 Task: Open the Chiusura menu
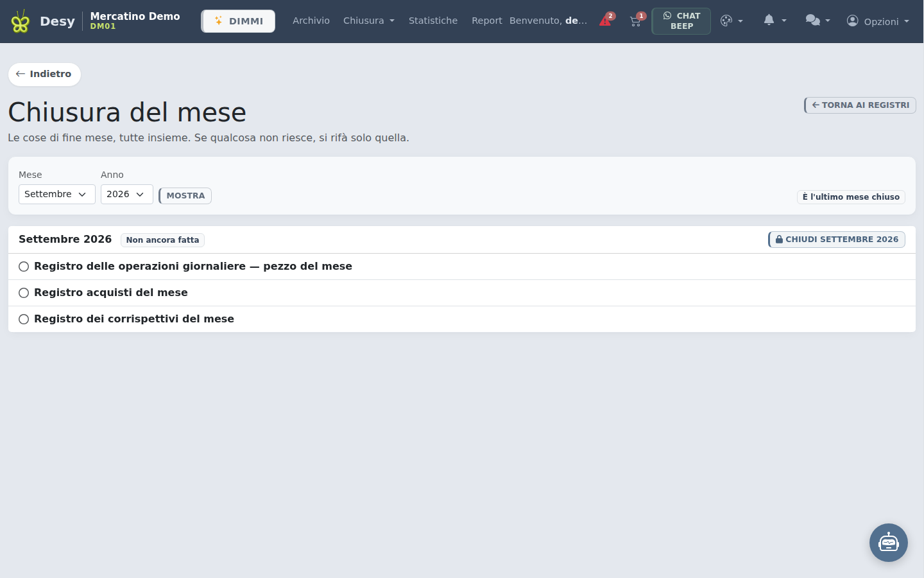coord(369,21)
